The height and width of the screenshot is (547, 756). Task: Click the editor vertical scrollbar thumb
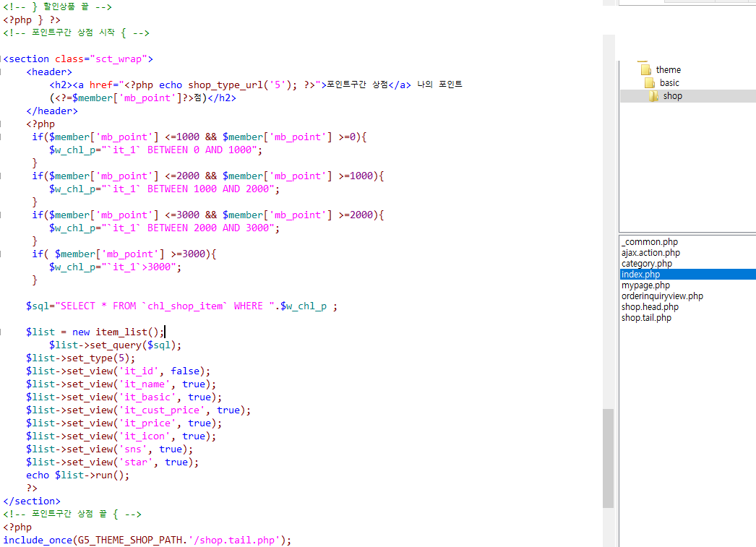[x=608, y=457]
